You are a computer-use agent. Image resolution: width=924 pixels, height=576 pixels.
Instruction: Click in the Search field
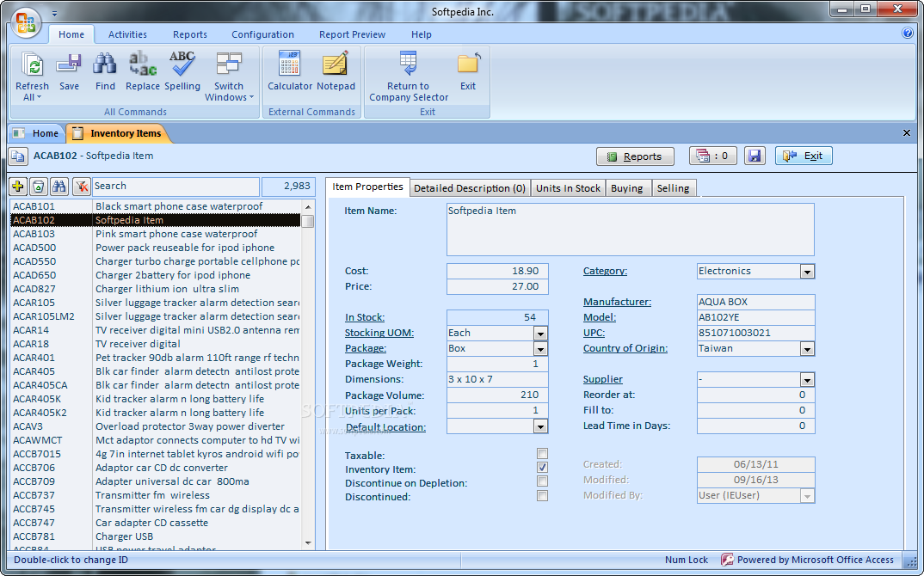pos(176,186)
